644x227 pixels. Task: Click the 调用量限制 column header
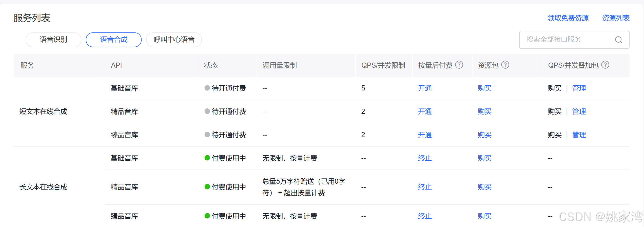pos(280,65)
